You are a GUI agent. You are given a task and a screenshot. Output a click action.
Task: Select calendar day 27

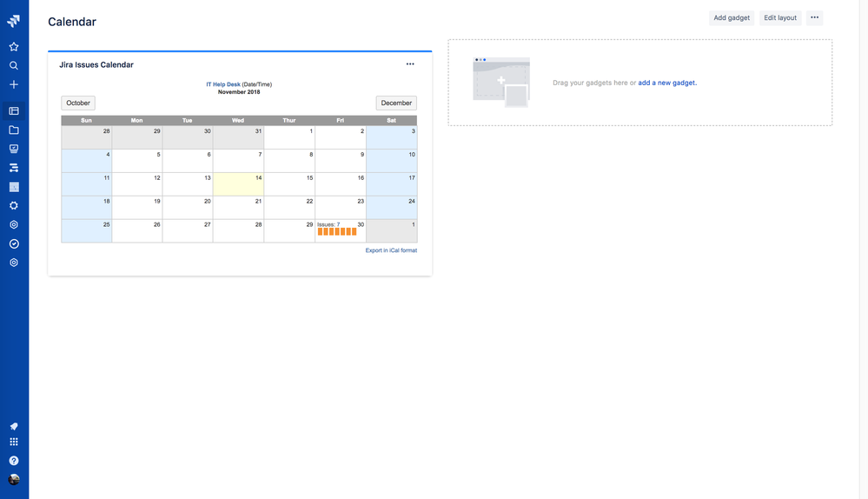point(188,231)
